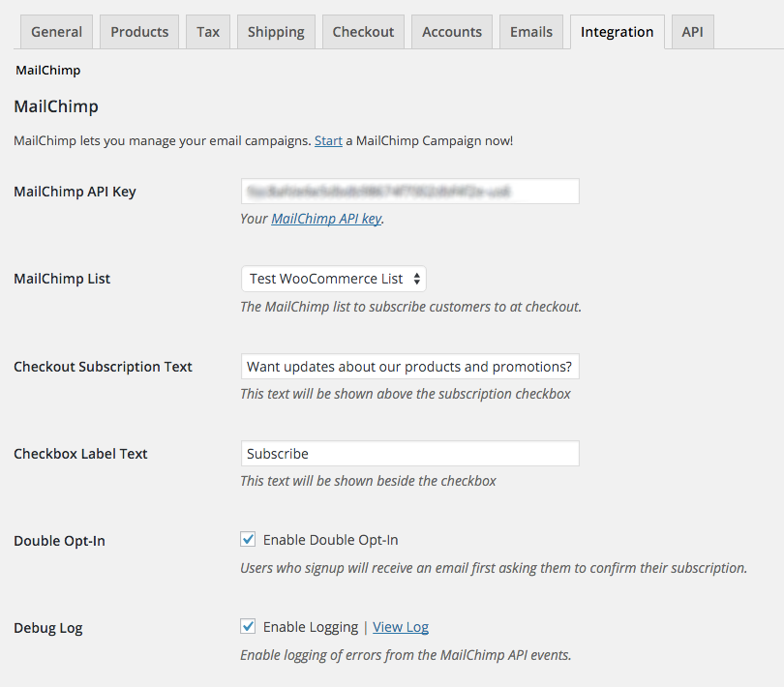
Task: Click the Enable Double Opt-In label
Action: point(330,540)
